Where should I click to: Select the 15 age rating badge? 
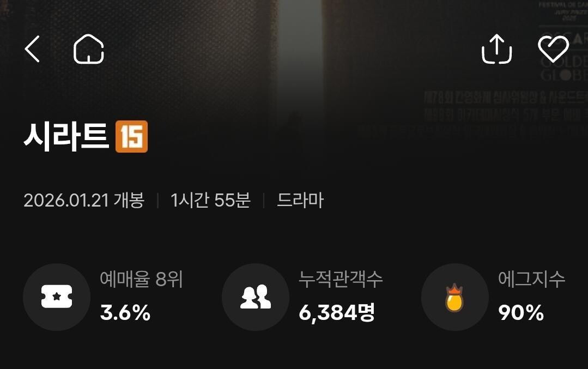pos(132,136)
